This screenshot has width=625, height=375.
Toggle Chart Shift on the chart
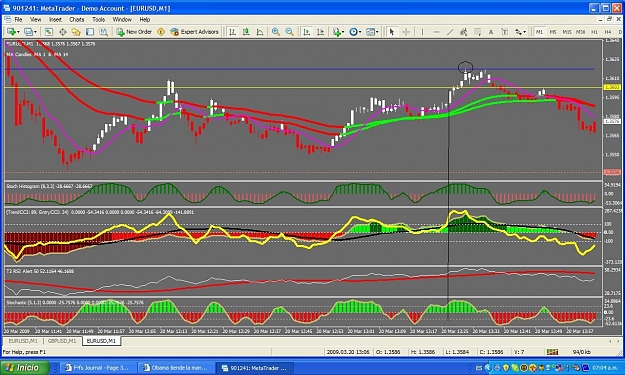click(320, 32)
